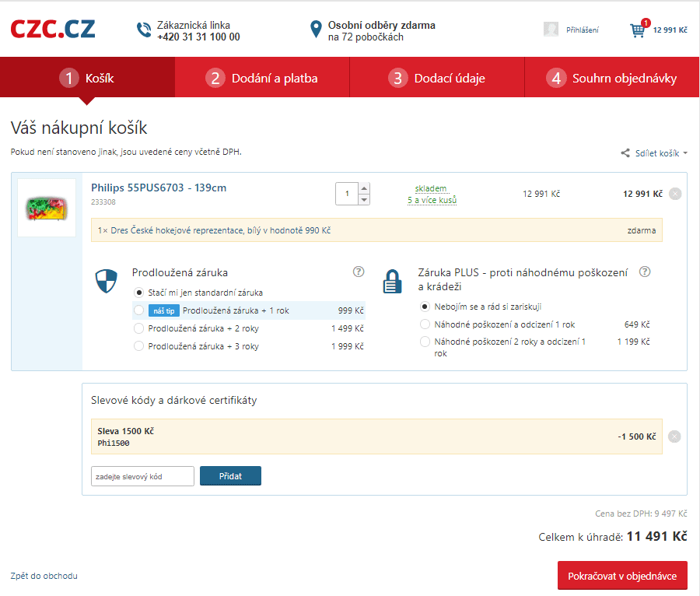Viewport: 700px width, 596px height.
Task: Open the Philips TV product thumbnail
Action: coord(47,208)
